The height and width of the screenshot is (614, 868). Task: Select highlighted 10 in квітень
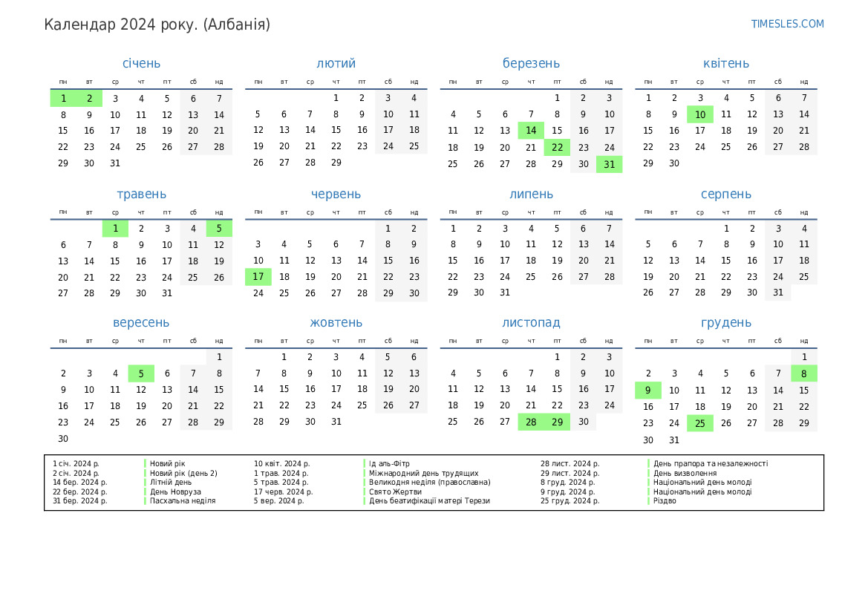(x=699, y=114)
